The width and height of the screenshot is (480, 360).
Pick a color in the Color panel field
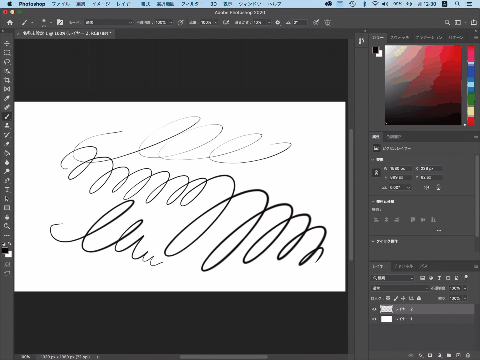pos(423,85)
